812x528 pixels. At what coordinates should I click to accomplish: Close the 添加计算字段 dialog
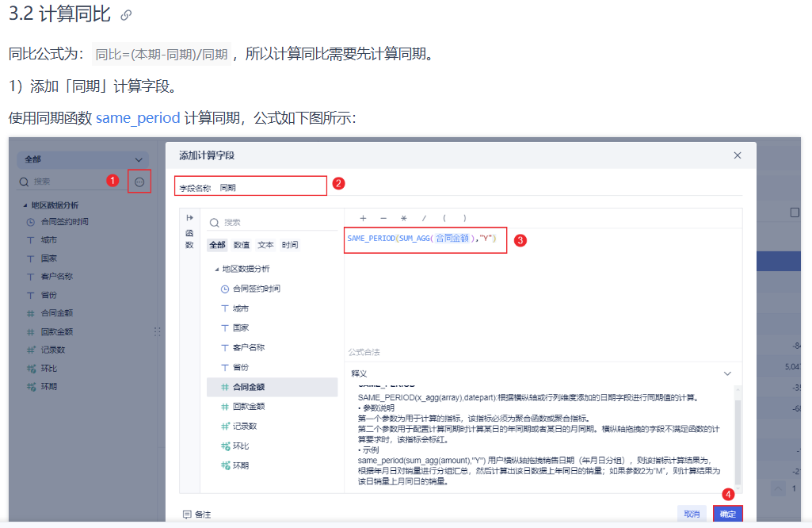pos(738,155)
